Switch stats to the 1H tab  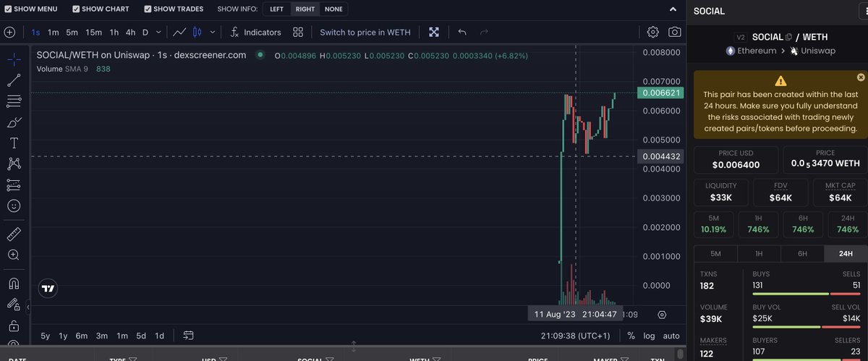(x=759, y=254)
